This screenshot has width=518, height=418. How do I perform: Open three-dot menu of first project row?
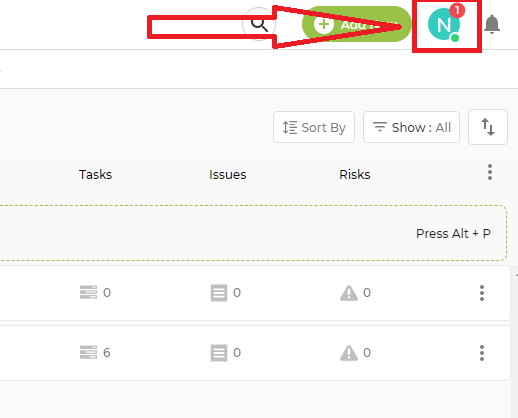coord(482,293)
